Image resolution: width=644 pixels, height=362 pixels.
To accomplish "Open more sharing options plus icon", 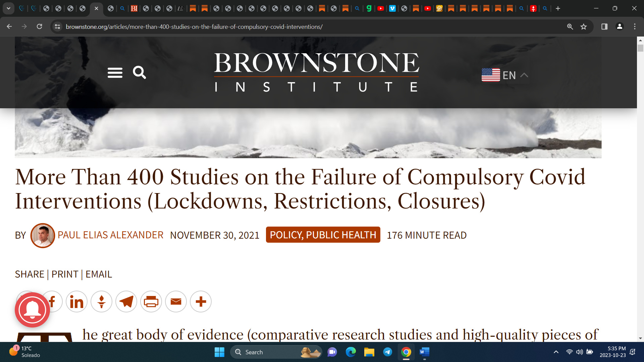I will pyautogui.click(x=201, y=302).
